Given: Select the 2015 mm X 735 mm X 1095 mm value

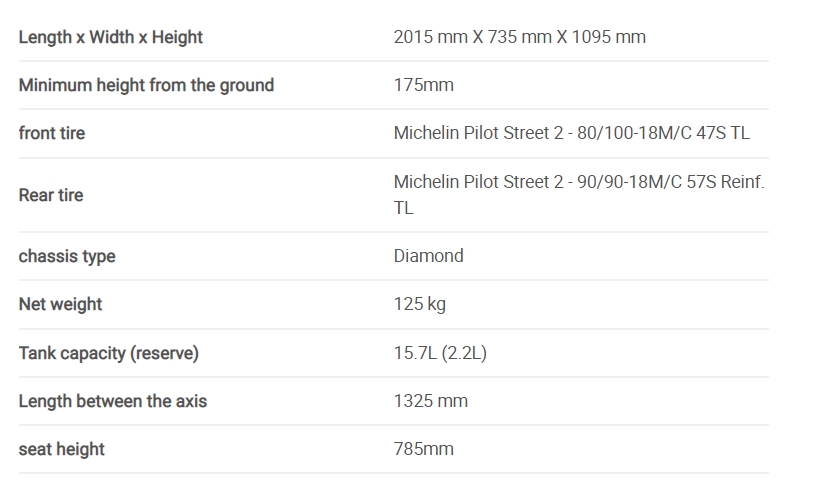Looking at the screenshot, I should (x=519, y=37).
